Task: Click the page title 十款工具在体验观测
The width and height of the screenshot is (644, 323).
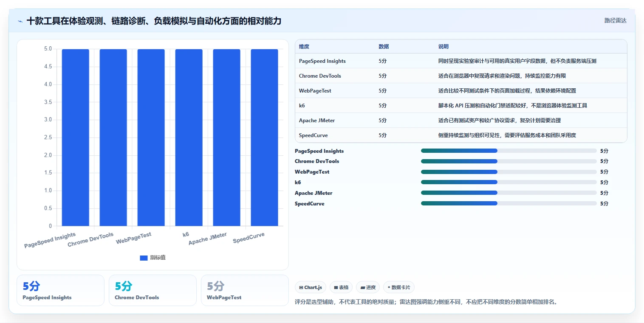Action: [x=154, y=21]
